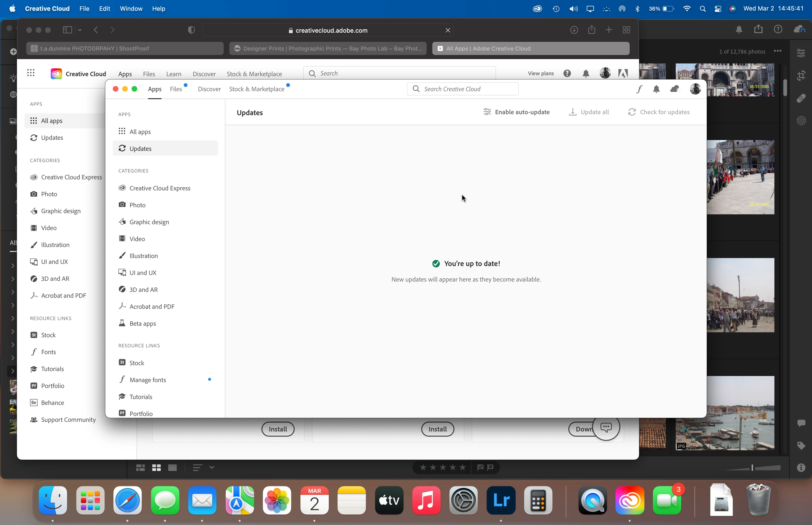This screenshot has height=525, width=812.
Task: Adjust the thumbnail size slider
Action: (x=752, y=467)
